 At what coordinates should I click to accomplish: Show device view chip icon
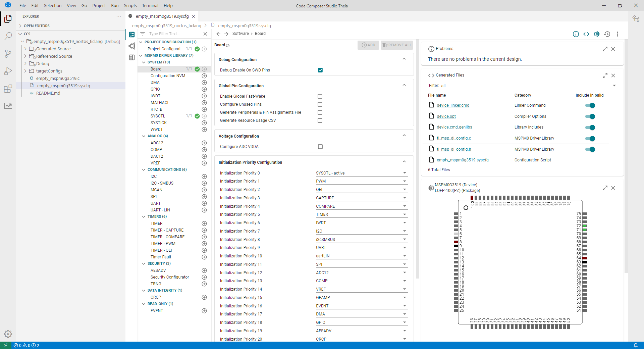click(597, 34)
